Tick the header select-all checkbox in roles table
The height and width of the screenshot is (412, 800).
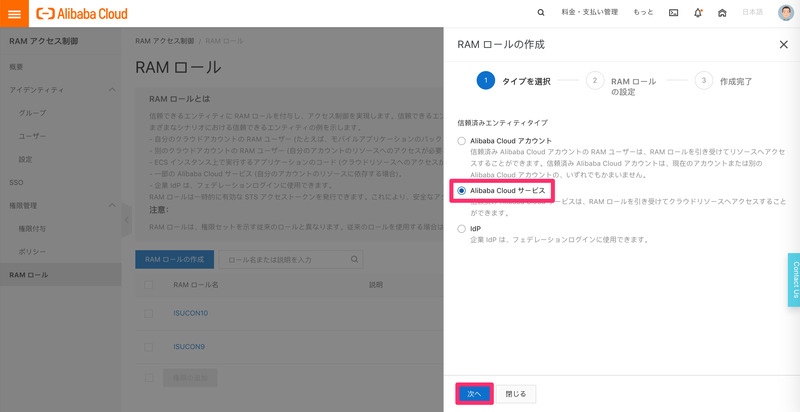148,285
